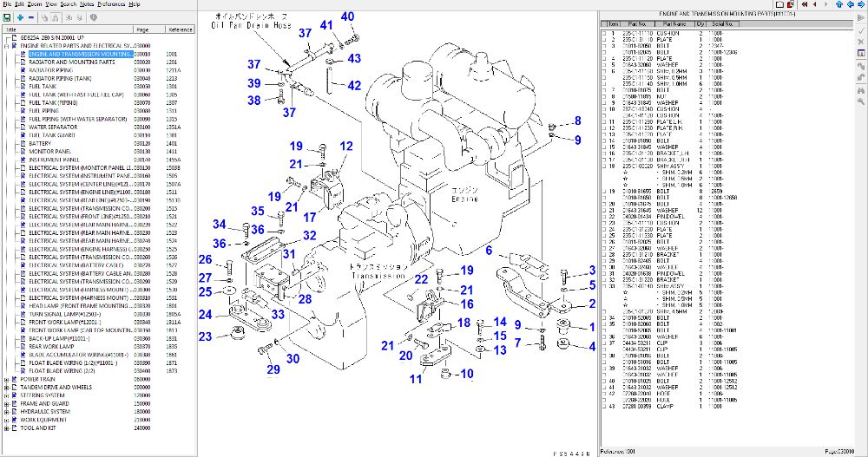Go to previous page with red left arrow
Viewport: 868px width, 457px height.
(814, 4)
